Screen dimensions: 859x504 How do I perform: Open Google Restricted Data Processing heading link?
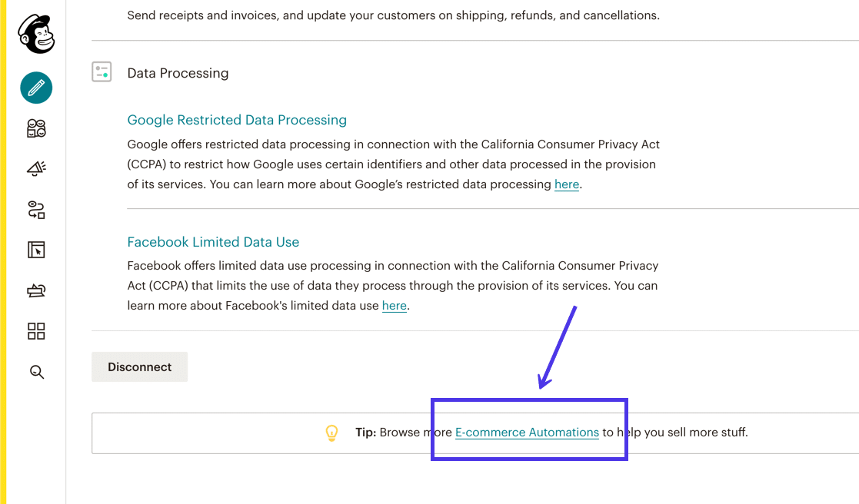(237, 120)
